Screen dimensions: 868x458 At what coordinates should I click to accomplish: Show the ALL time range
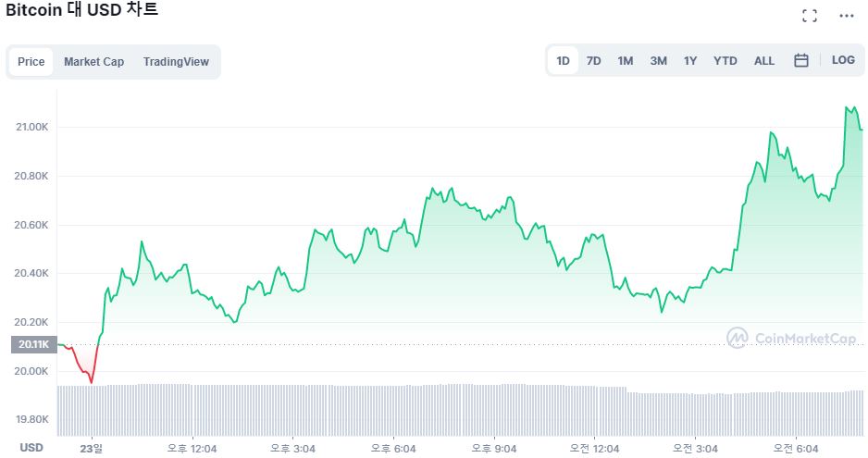(x=764, y=61)
